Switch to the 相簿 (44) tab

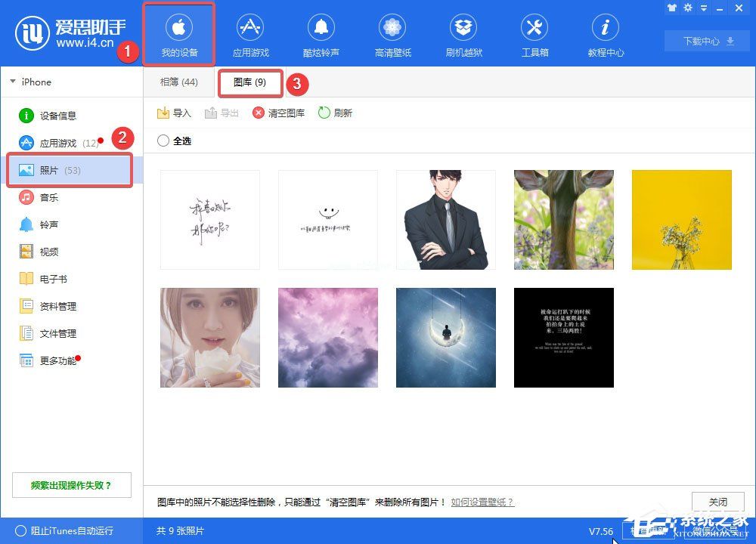[178, 82]
